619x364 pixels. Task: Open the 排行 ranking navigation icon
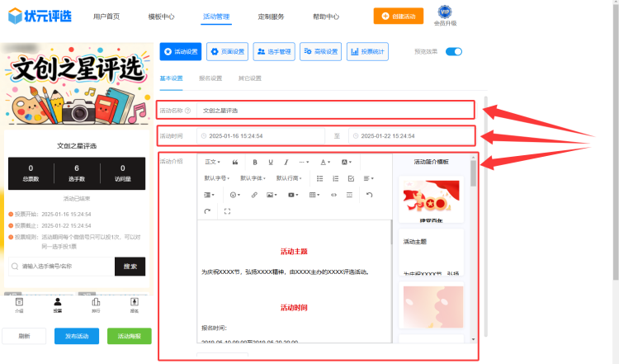[x=96, y=305]
